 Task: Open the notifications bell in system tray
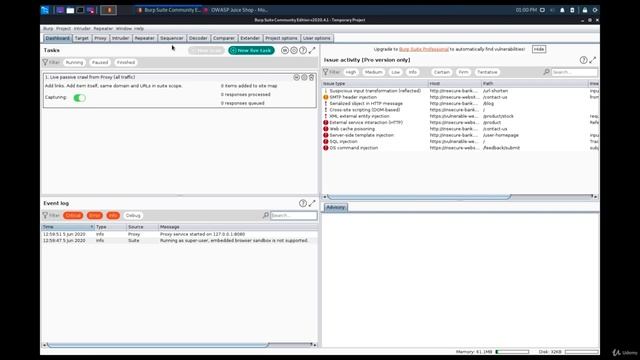(x=562, y=10)
